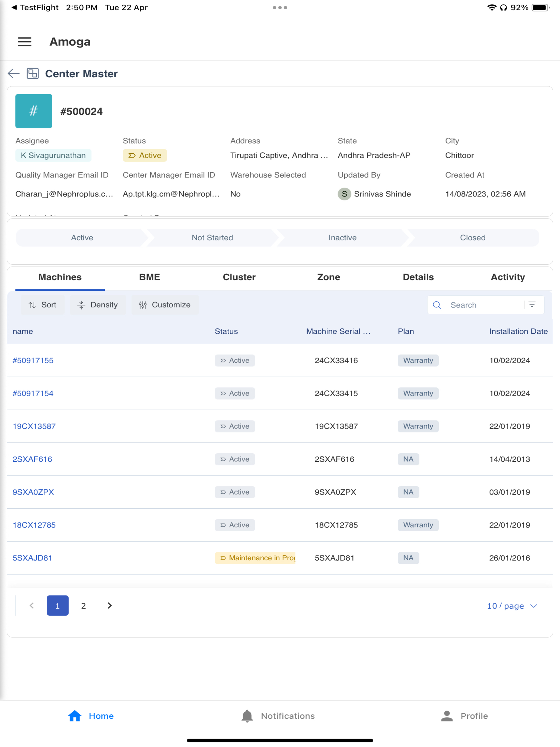Set stage to Inactive

coord(343,238)
